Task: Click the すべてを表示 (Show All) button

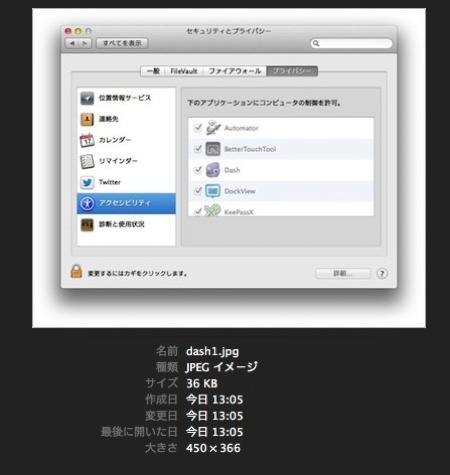Action: (122, 43)
